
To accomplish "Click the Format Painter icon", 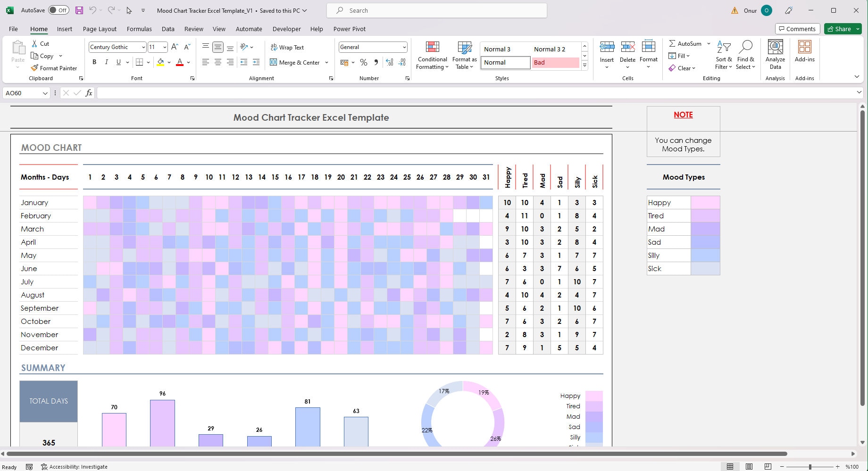I will pos(54,67).
